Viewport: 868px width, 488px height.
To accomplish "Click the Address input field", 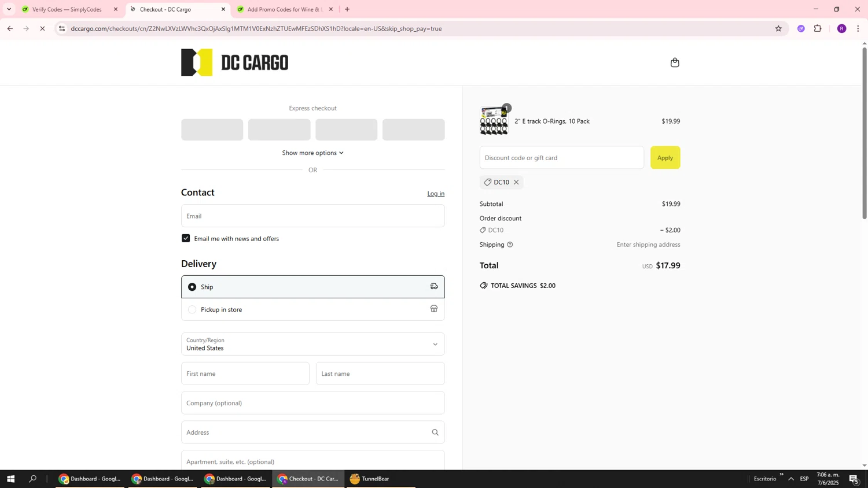I will tap(312, 432).
